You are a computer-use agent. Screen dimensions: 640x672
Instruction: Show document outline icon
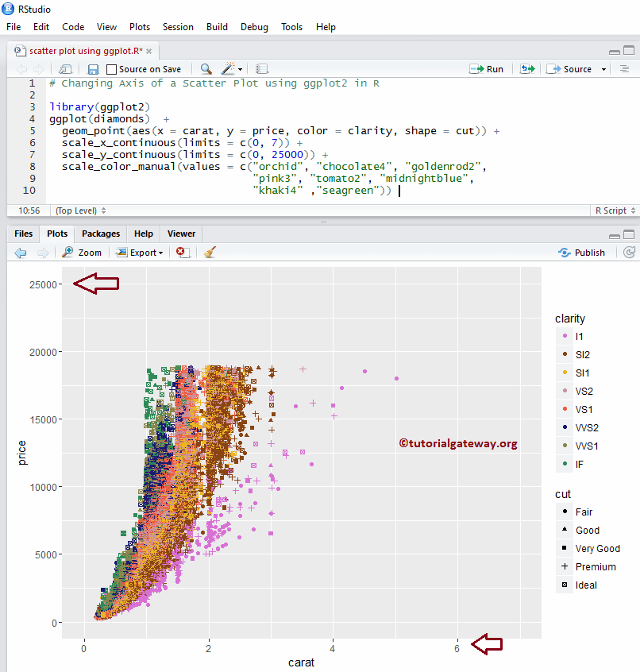[x=625, y=69]
